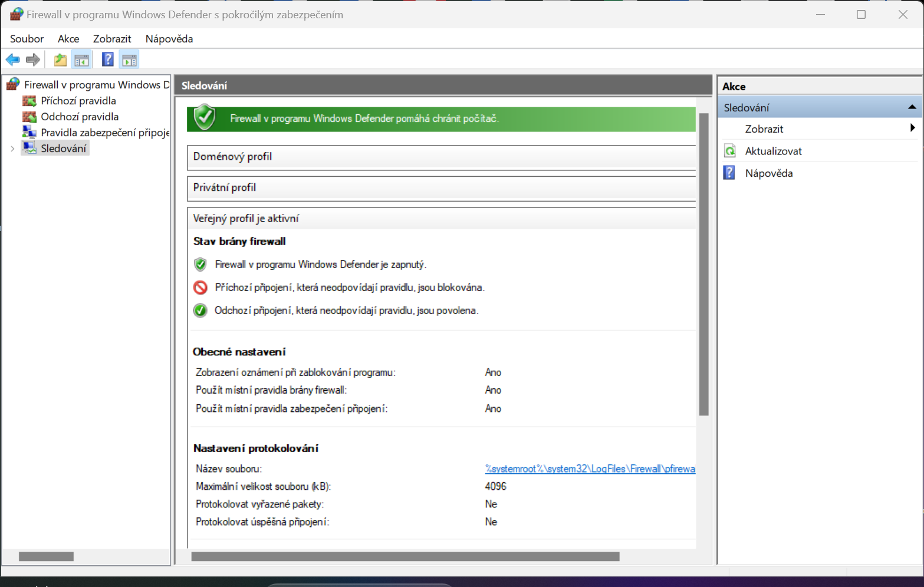Select 'Pravidla zabezpečení připoje' in the tree
This screenshot has height=587, width=924.
click(105, 133)
